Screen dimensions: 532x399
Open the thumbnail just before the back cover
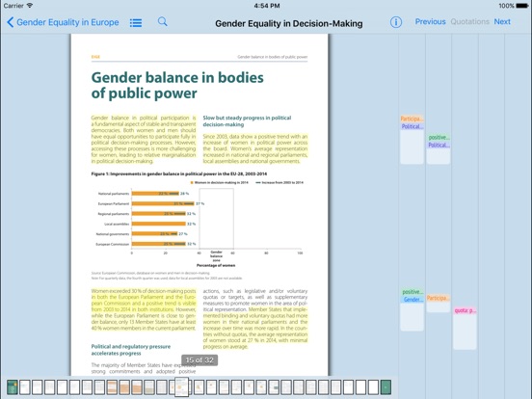tap(373, 387)
